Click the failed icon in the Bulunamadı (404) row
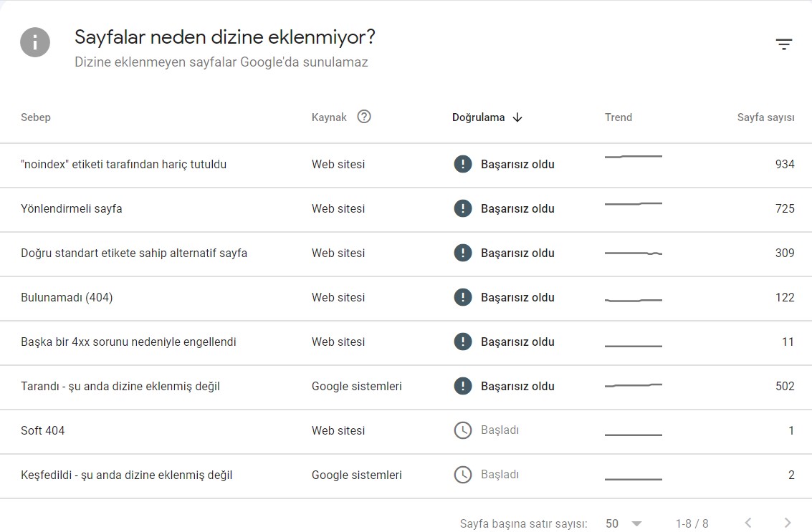The height and width of the screenshot is (532, 812). [462, 297]
